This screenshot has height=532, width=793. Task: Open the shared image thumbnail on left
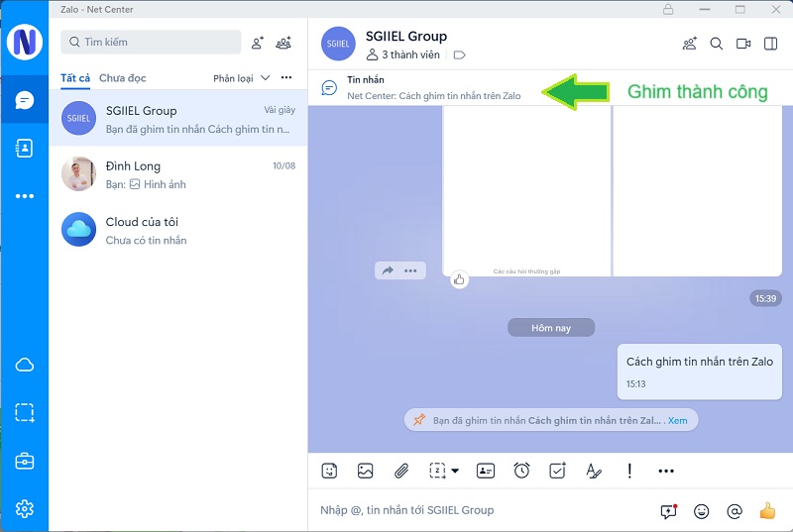click(x=526, y=190)
